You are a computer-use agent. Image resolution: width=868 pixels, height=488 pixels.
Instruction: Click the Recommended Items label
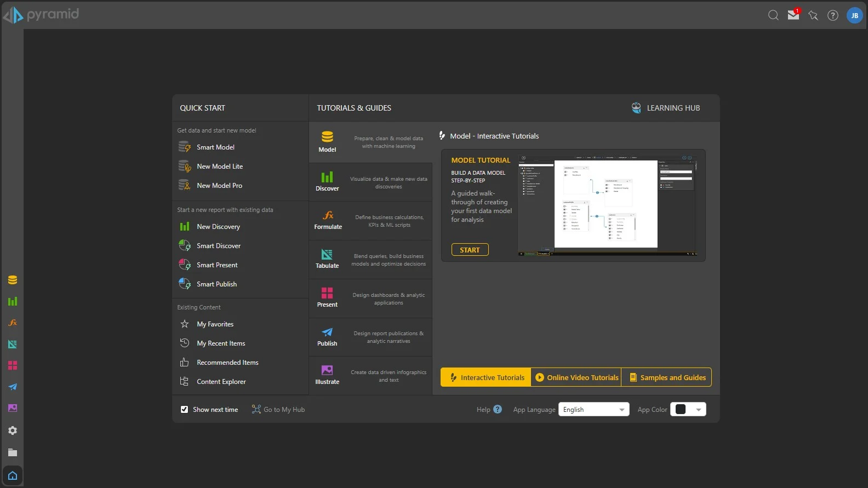click(227, 362)
